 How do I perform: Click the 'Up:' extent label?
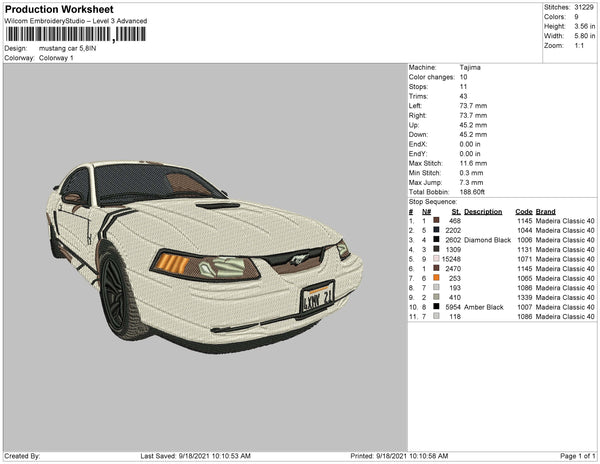pos(414,125)
